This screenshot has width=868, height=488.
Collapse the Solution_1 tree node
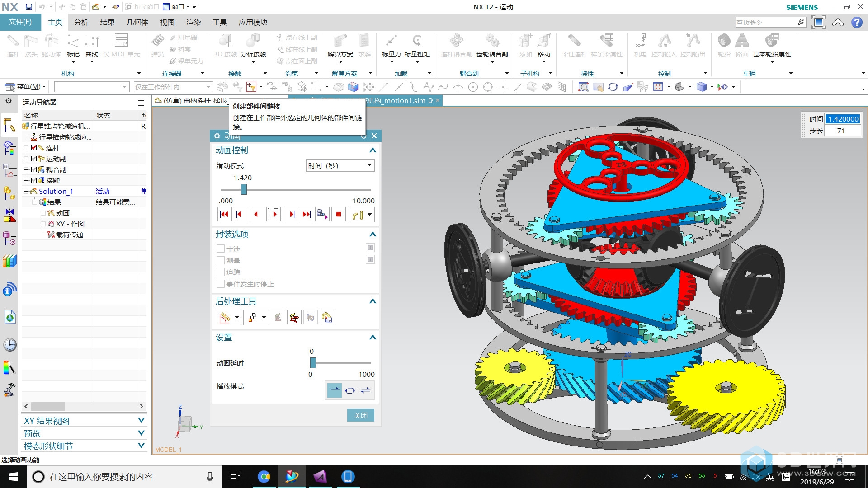(26, 191)
